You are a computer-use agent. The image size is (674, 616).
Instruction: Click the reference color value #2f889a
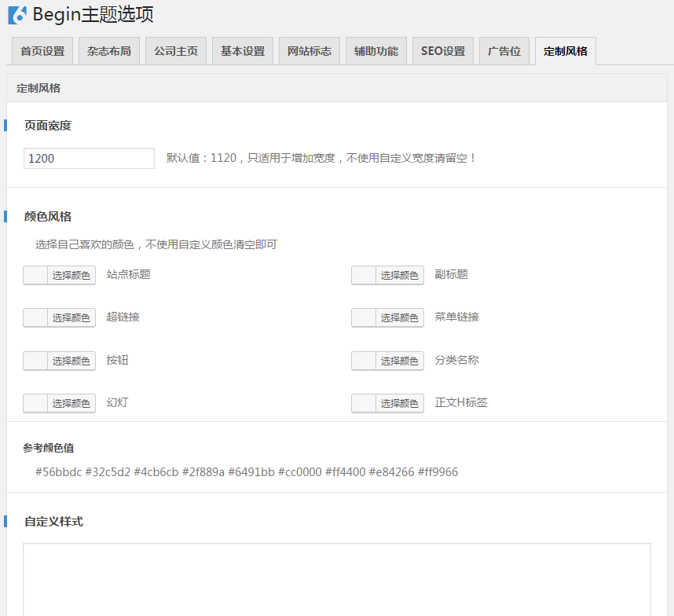(x=203, y=472)
